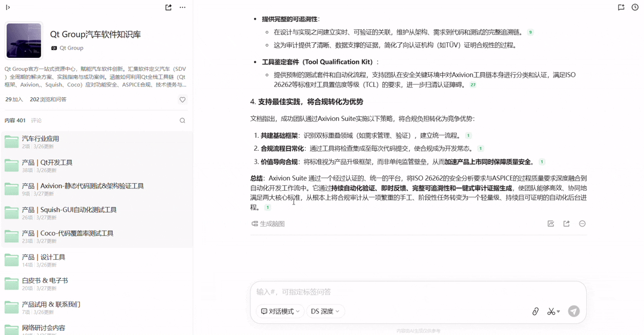Click the heart icon to favorite knowledge base

pyautogui.click(x=182, y=100)
